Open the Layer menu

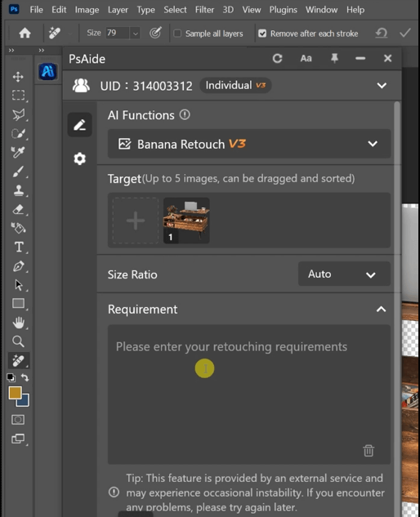(118, 10)
